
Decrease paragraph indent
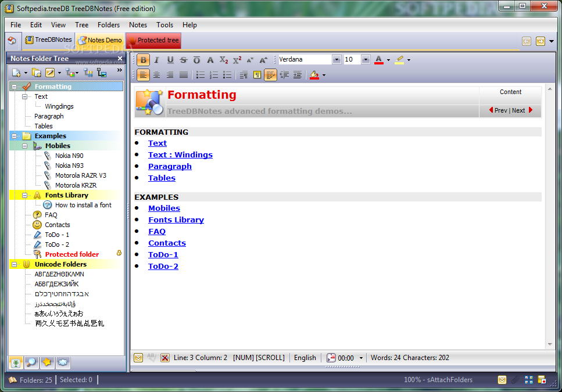(x=284, y=75)
